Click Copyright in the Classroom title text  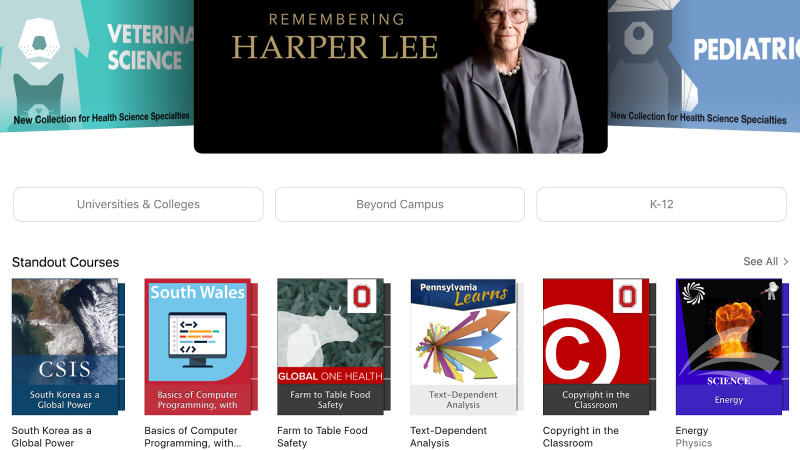[581, 437]
